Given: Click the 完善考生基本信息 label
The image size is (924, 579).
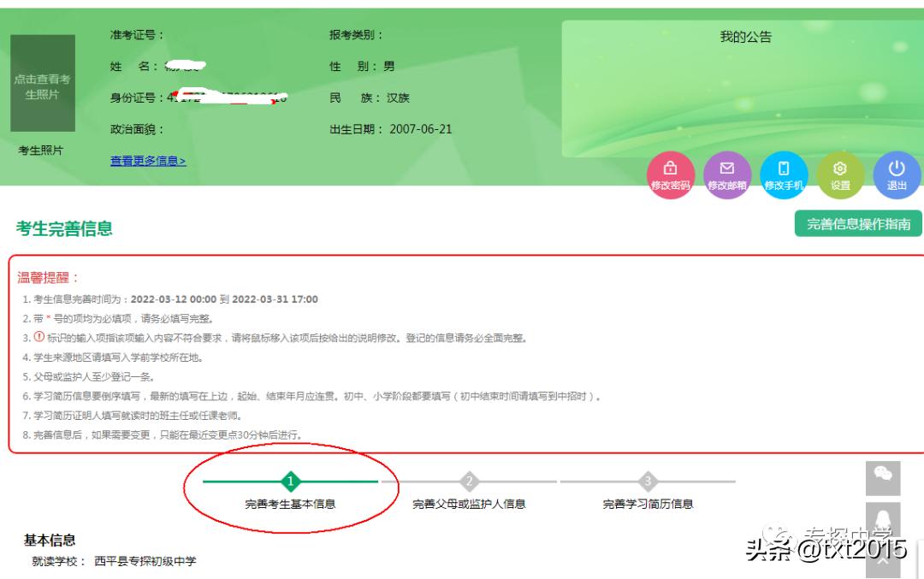Looking at the screenshot, I should pyautogui.click(x=290, y=505).
